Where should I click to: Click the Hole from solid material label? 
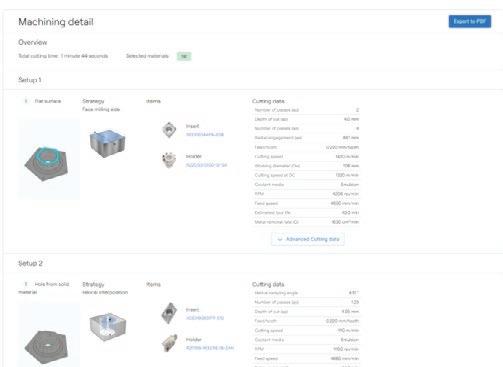coord(44,288)
